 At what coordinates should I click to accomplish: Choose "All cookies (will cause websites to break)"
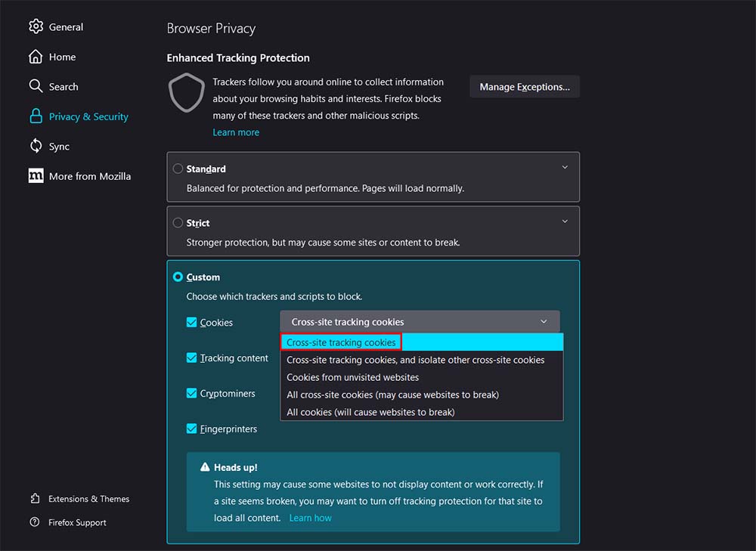[370, 412]
